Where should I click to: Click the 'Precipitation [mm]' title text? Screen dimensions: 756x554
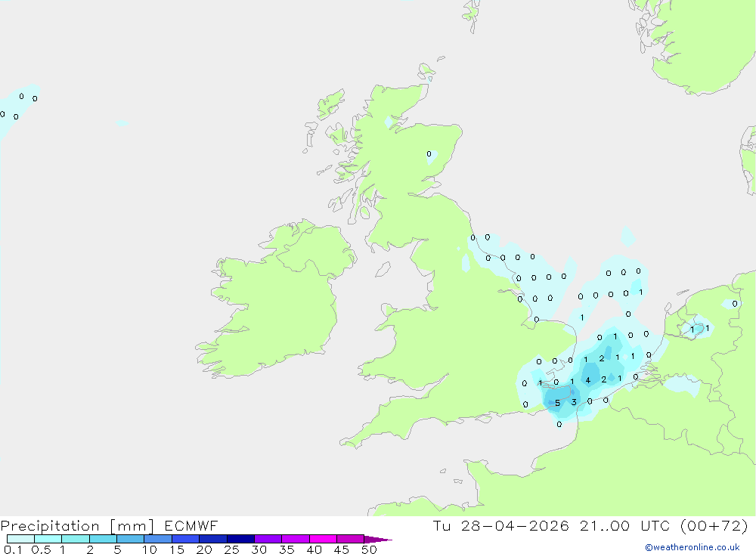click(77, 526)
